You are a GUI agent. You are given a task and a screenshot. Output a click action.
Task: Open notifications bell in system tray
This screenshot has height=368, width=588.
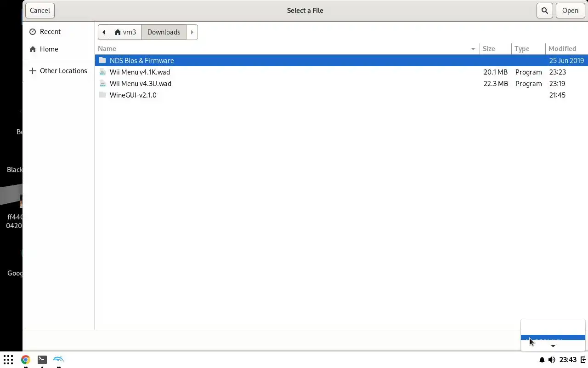(542, 360)
